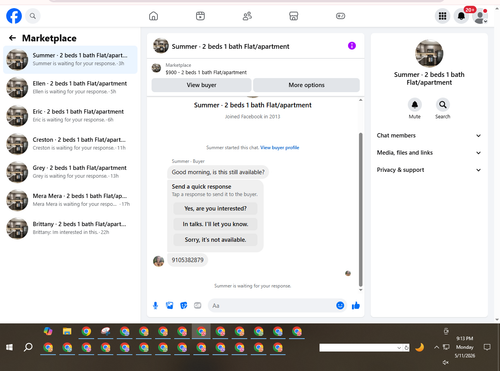Image resolution: width=500 pixels, height=371 pixels.
Task: Click the 9105382879 message bubble
Action: 187,260
